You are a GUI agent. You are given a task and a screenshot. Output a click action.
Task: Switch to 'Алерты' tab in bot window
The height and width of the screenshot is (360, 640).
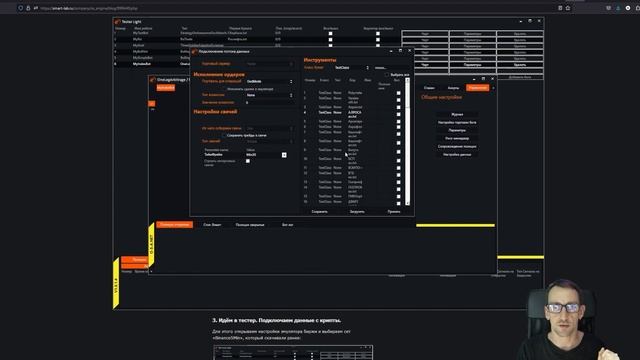[453, 88]
